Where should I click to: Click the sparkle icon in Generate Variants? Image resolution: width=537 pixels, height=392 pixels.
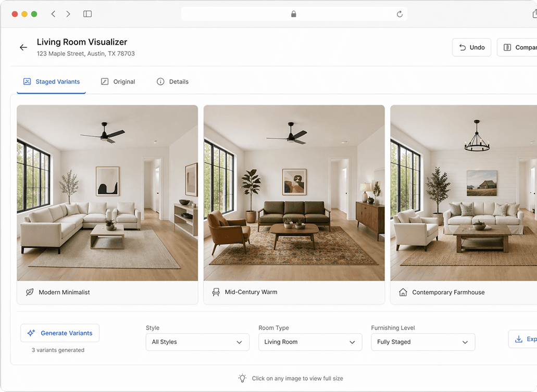32,333
